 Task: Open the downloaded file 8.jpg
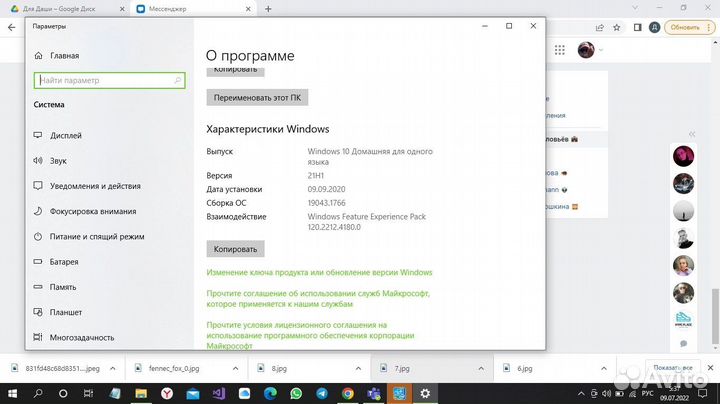279,368
